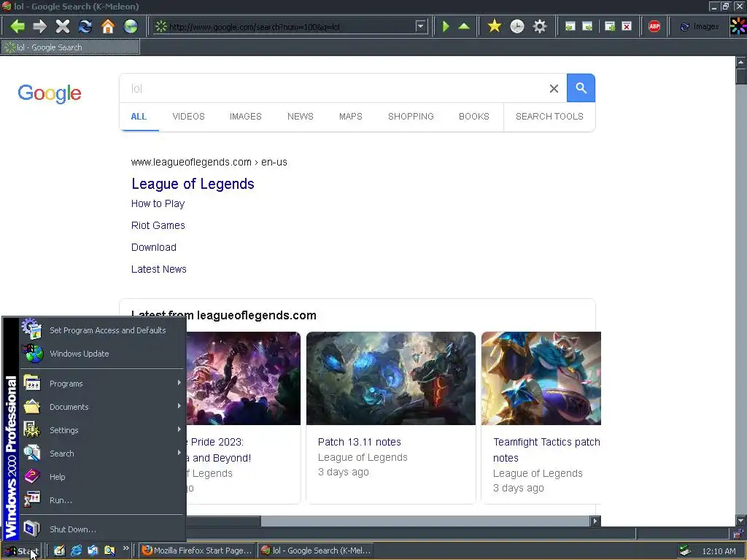
Task: Open the 'How to Play' sitelink
Action: tap(158, 204)
